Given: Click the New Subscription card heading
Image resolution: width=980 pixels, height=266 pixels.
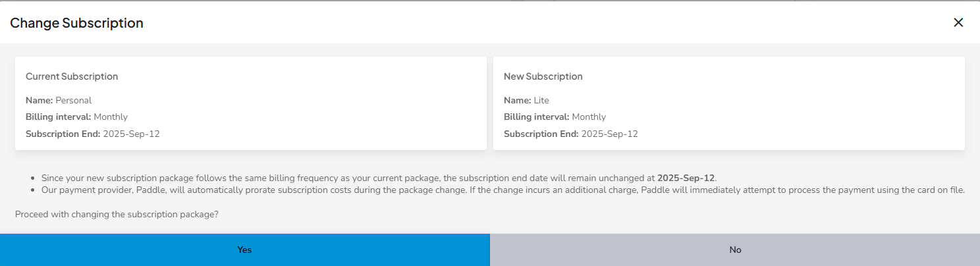Looking at the screenshot, I should pyautogui.click(x=543, y=76).
